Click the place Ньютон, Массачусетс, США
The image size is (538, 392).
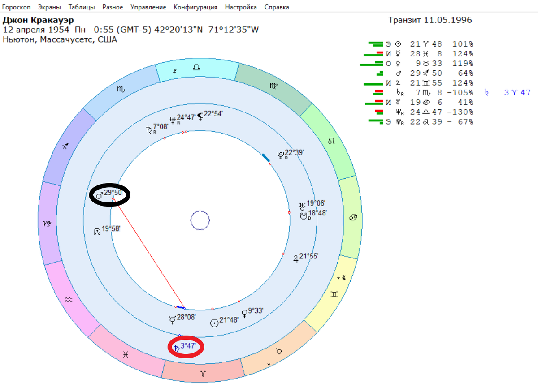pyautogui.click(x=60, y=39)
